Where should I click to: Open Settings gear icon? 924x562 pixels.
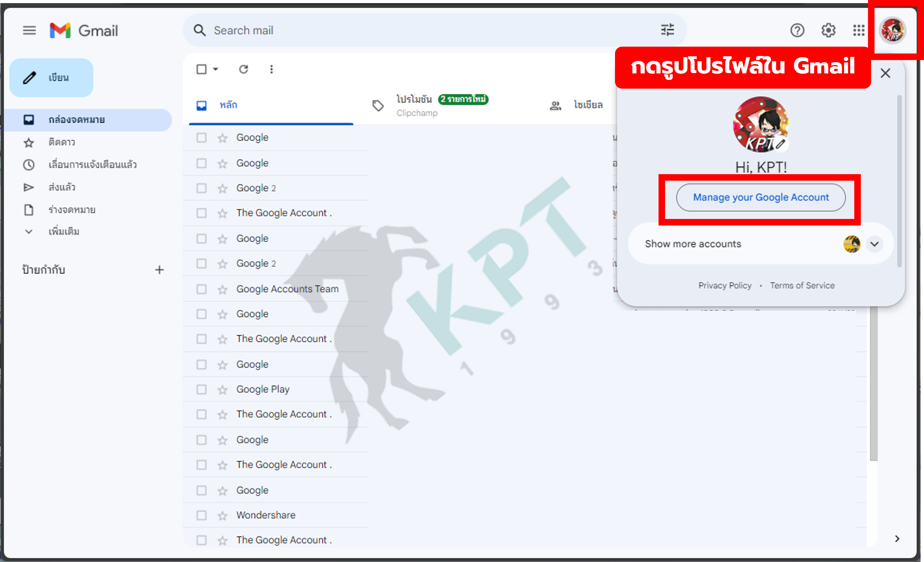click(x=828, y=30)
